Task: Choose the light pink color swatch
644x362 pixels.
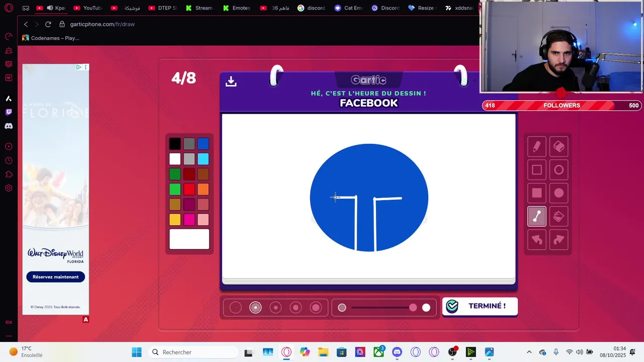Action: (203, 219)
